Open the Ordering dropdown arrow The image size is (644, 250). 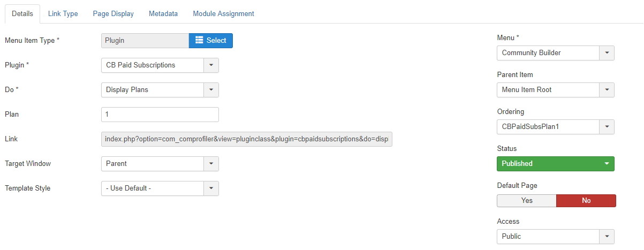coord(607,127)
